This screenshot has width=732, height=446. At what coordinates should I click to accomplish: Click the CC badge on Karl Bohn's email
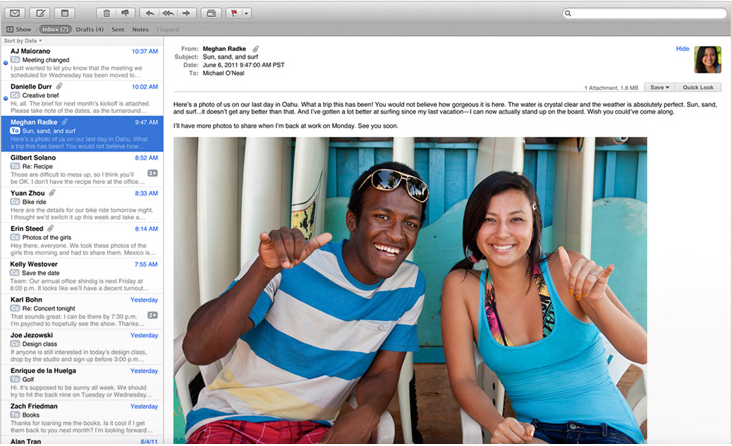tap(15, 308)
